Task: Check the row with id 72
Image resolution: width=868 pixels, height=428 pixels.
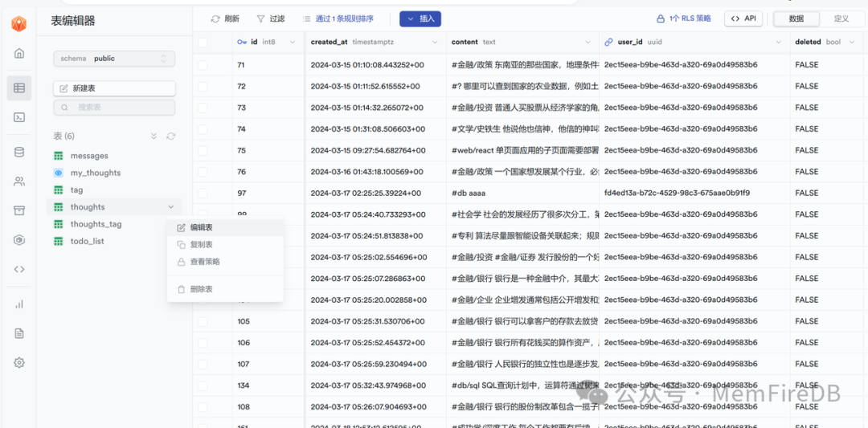Action: (x=203, y=86)
